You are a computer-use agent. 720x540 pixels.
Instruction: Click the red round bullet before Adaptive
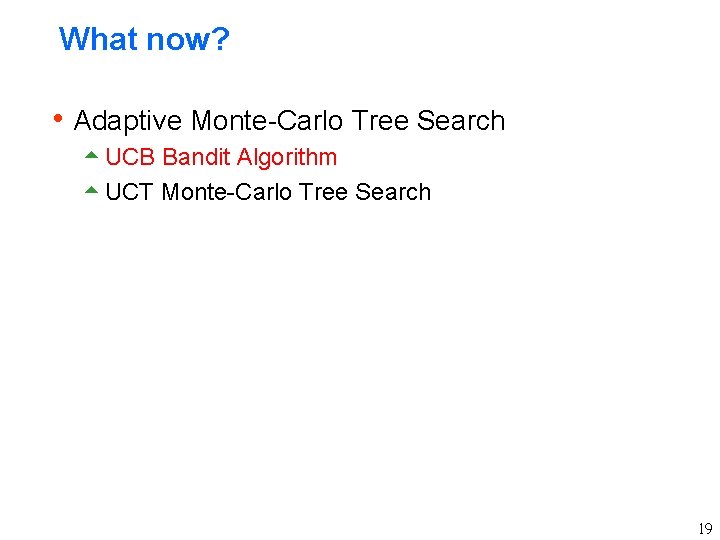click(60, 119)
